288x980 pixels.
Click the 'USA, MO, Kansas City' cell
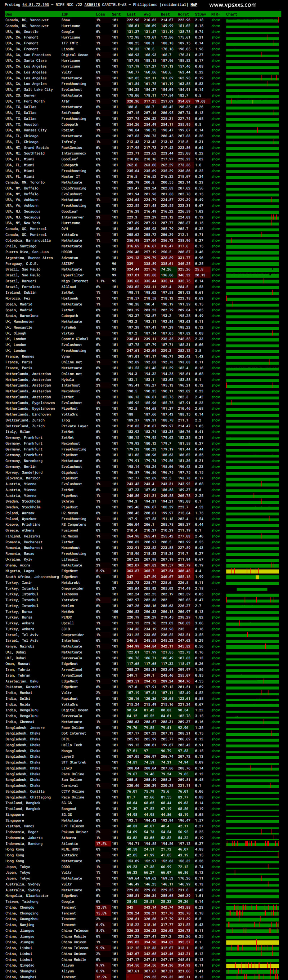[26, 130]
